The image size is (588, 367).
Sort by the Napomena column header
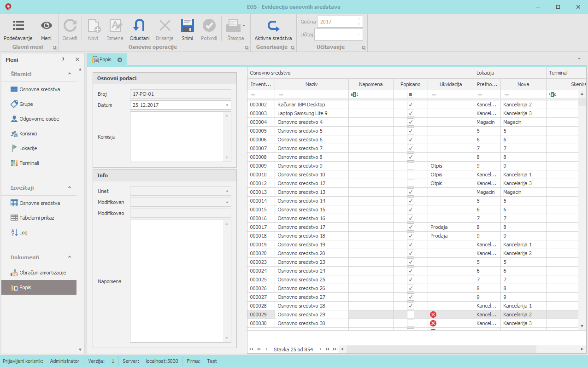tap(371, 84)
